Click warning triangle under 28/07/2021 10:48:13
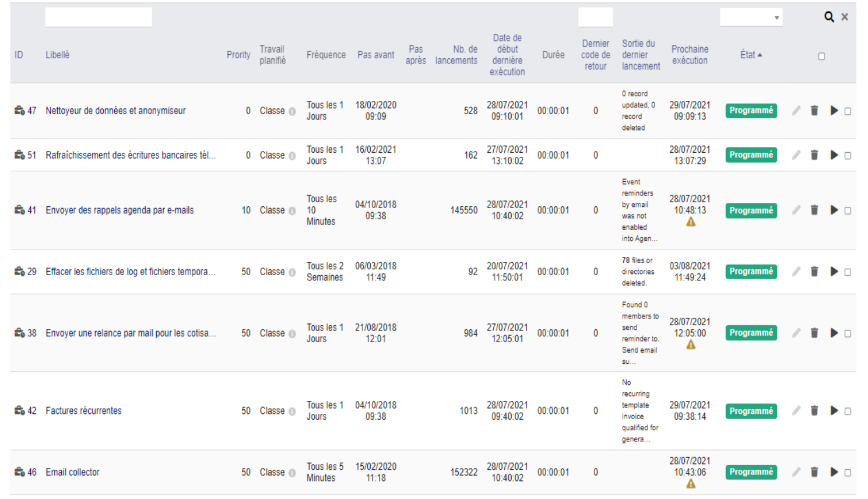Screen dimensions: 868x499 pos(691,222)
